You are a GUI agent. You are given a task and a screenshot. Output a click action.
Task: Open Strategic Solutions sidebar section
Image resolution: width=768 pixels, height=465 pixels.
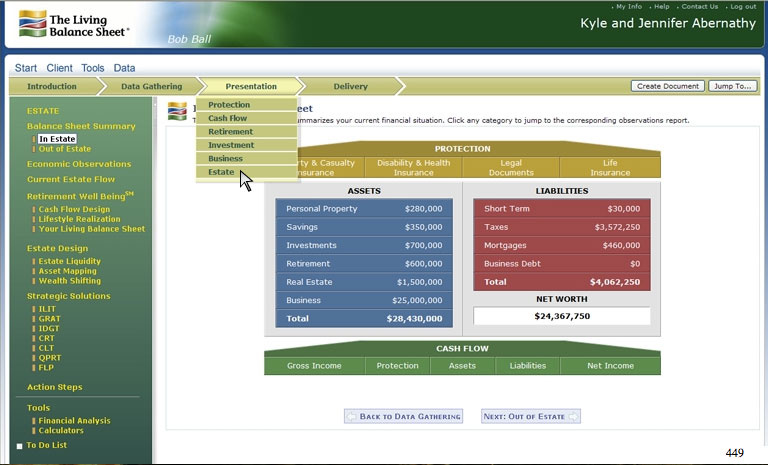point(69,296)
